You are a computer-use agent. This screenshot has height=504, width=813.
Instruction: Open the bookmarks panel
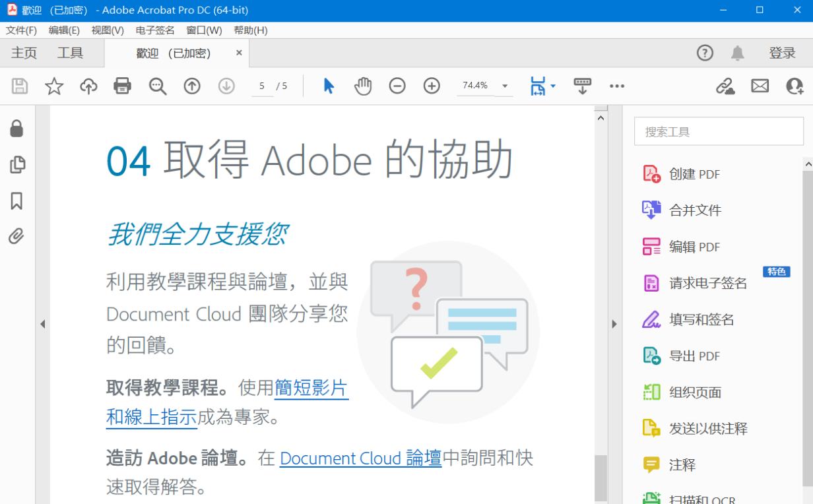[x=16, y=201]
